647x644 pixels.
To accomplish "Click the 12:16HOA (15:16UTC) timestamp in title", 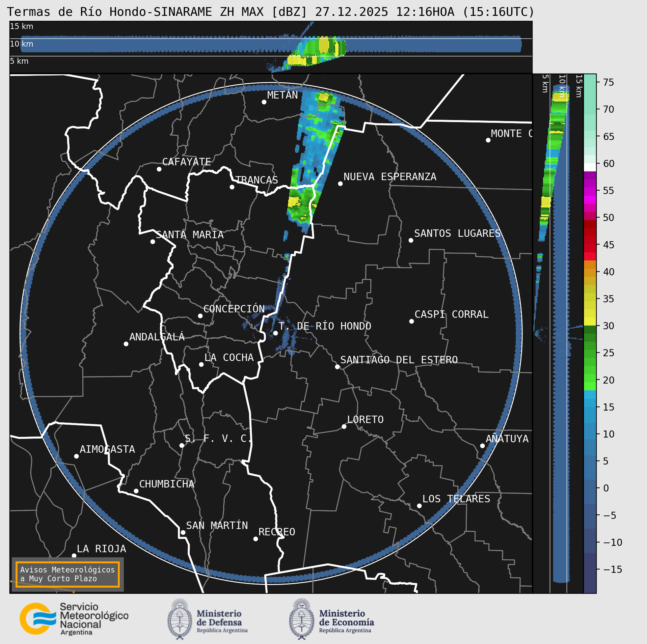I will 465,12.
